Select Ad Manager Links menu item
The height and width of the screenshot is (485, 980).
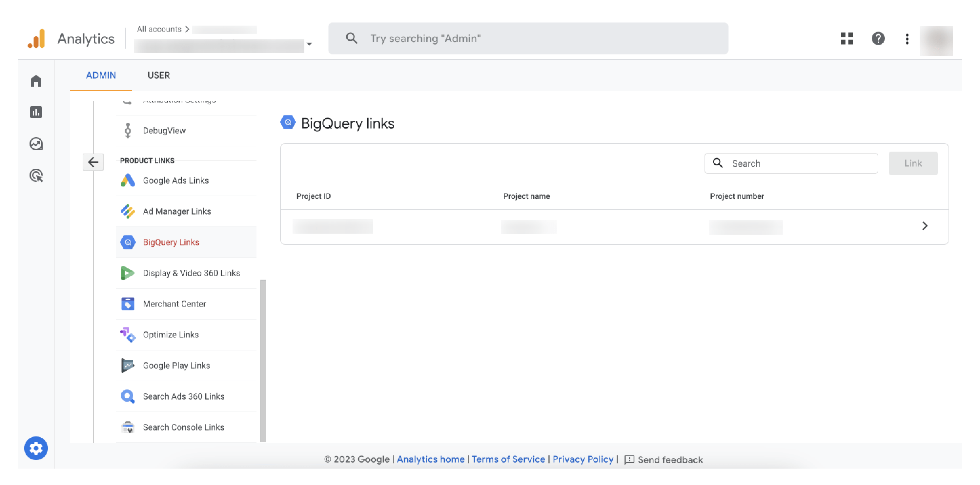[x=186, y=211]
